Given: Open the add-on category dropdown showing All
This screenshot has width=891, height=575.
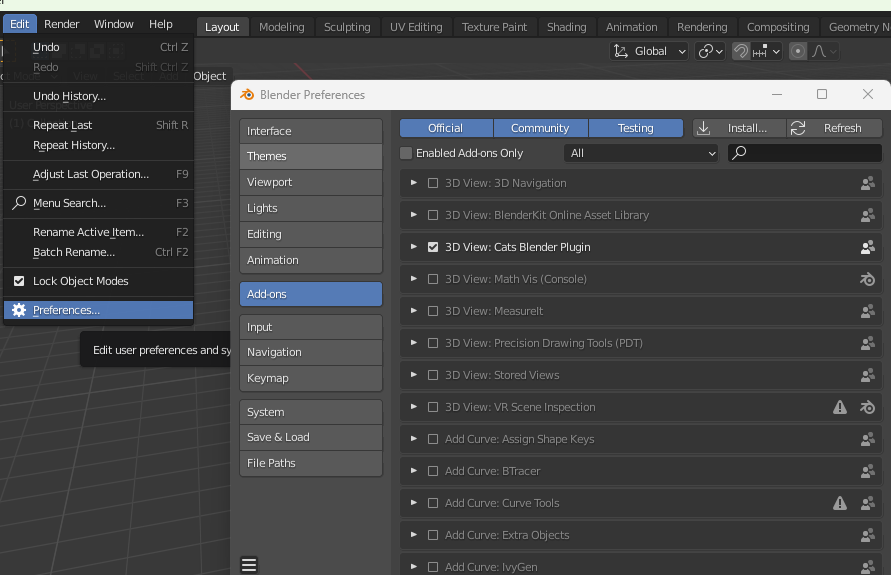Looking at the screenshot, I should click(x=641, y=153).
